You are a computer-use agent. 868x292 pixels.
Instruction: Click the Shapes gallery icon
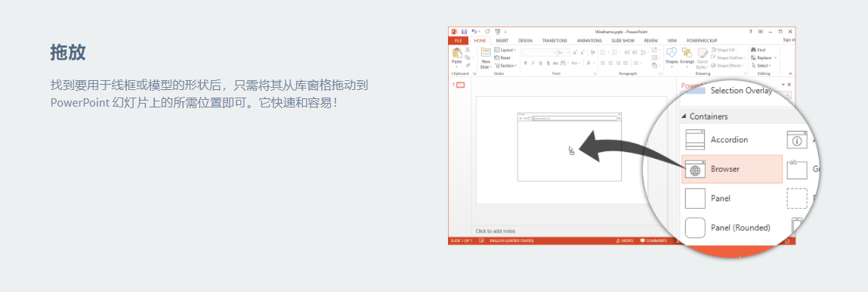click(672, 53)
